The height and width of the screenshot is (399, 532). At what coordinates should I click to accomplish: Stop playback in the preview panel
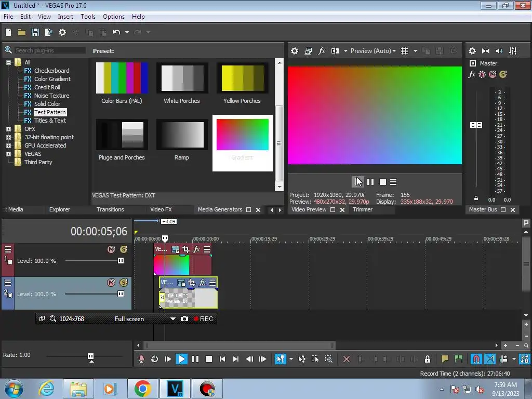(x=382, y=182)
